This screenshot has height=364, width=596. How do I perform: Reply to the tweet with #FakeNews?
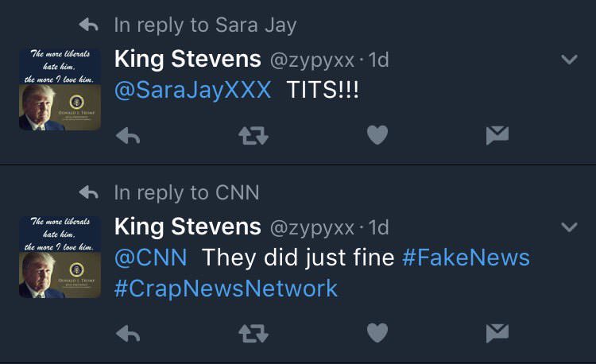128,334
